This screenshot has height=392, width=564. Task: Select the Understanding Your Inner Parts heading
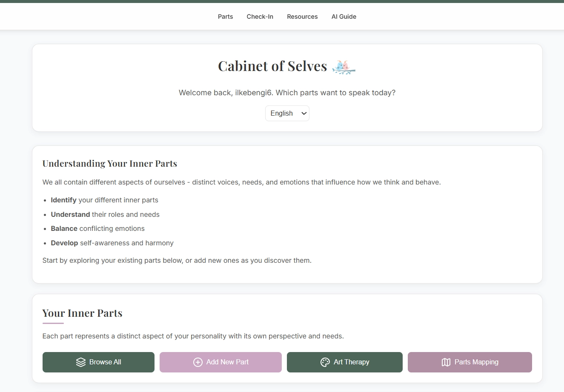point(109,164)
